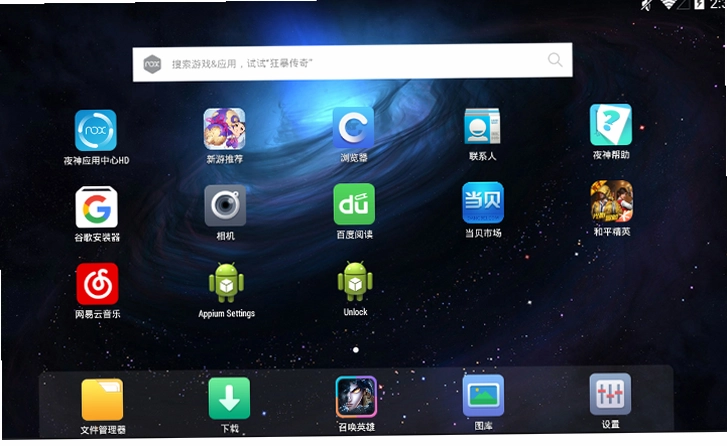Open the 浏览器 browser app
Image resolution: width=727 pixels, height=446 pixels.
(353, 127)
